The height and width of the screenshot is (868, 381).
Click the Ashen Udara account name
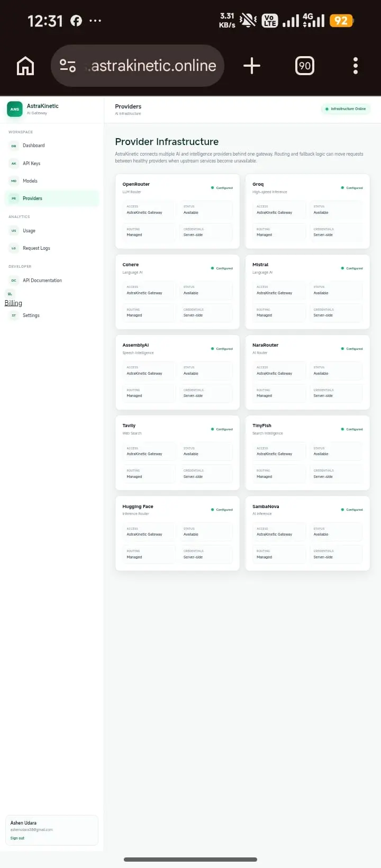tap(23, 823)
